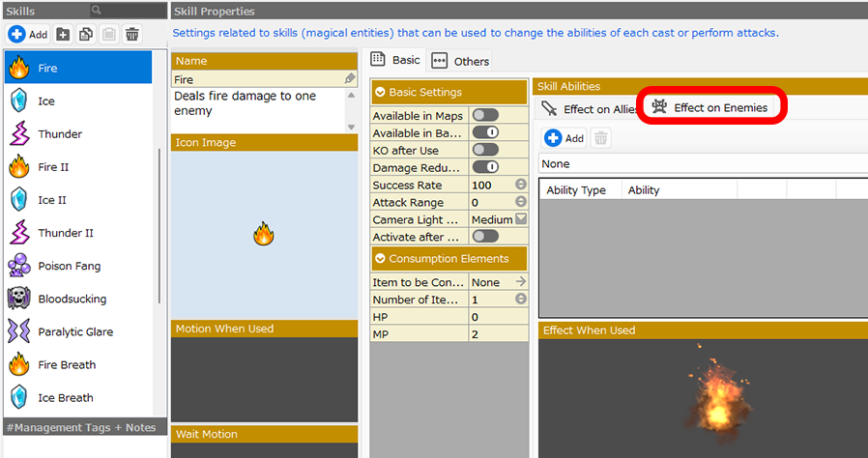Click the pencil edit icon in Name field

[350, 79]
